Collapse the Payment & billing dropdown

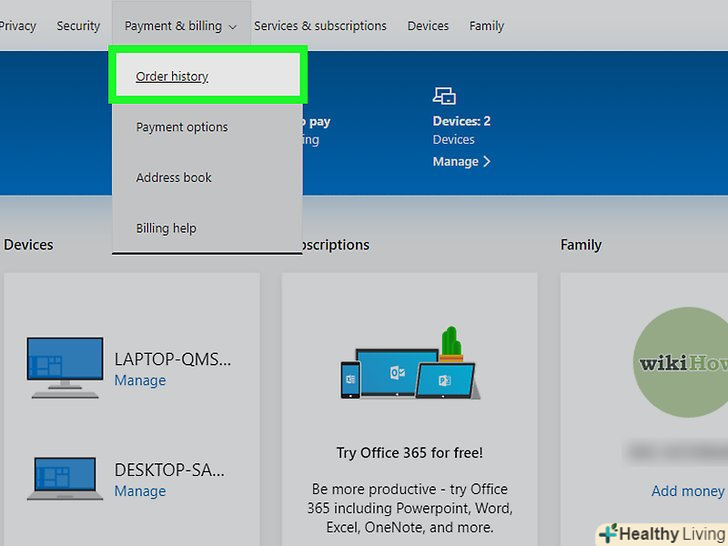[x=181, y=26]
